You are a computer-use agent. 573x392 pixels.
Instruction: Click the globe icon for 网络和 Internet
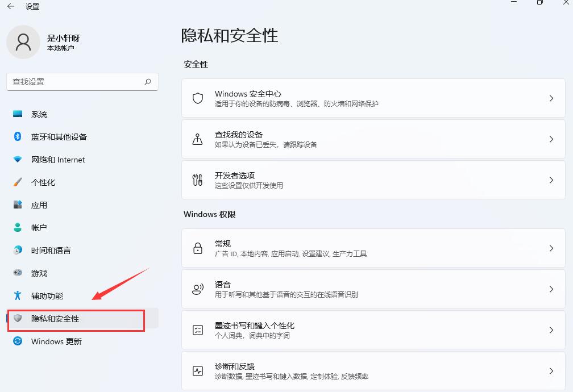(17, 160)
